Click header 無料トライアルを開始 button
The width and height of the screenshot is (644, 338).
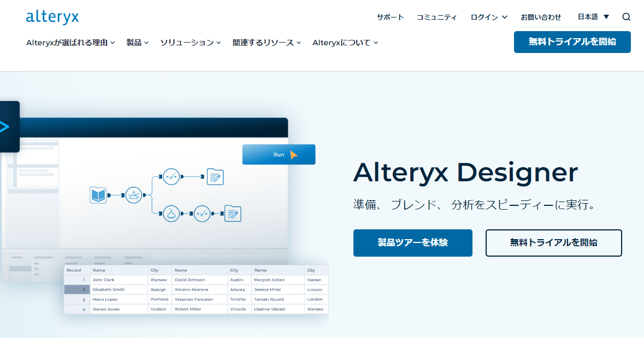point(572,42)
